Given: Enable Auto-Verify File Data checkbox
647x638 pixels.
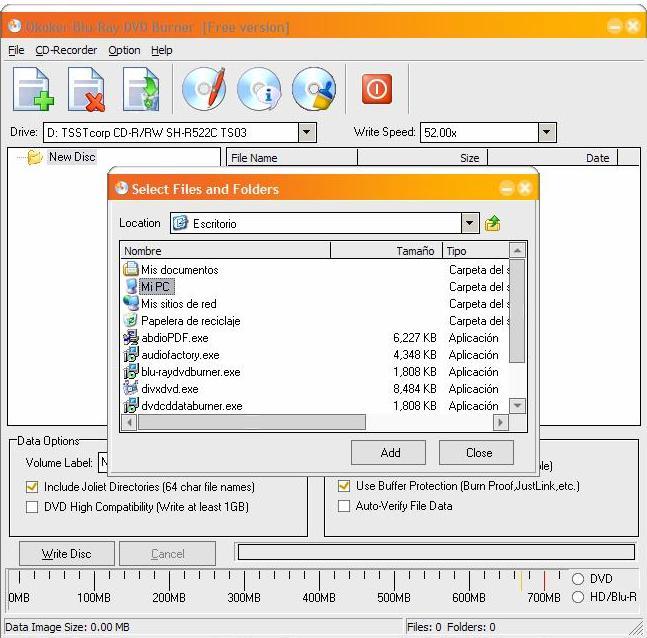Looking at the screenshot, I should coord(344,506).
